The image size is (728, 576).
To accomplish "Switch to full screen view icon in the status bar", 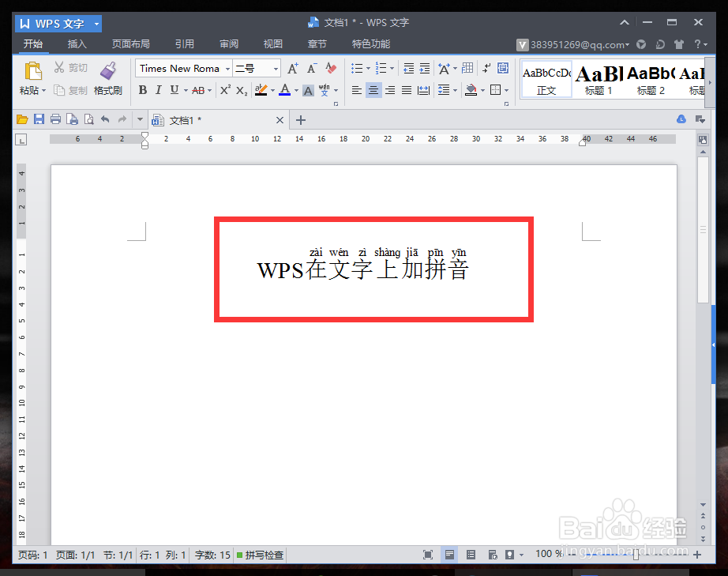I will tap(428, 554).
